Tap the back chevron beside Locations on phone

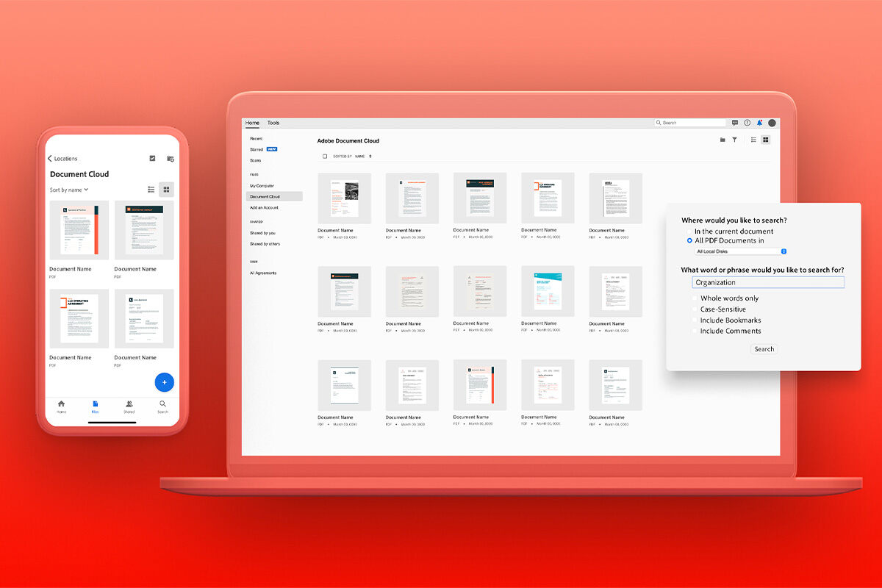tap(50, 159)
